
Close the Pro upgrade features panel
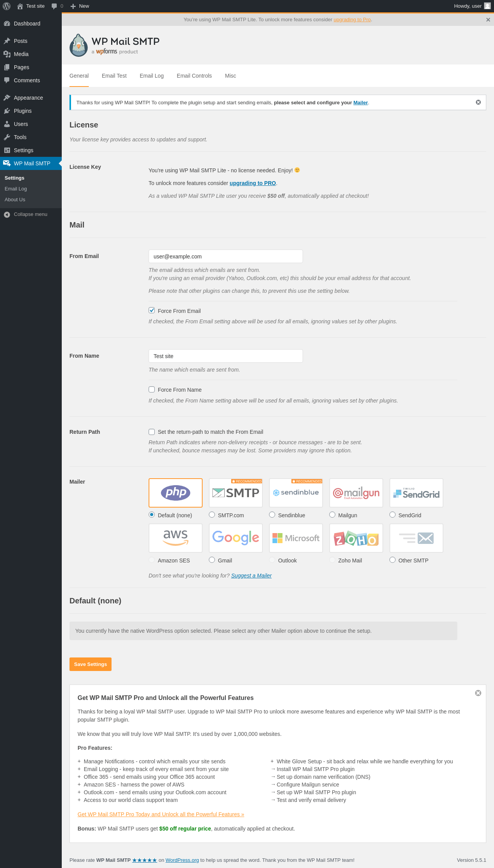click(x=478, y=693)
